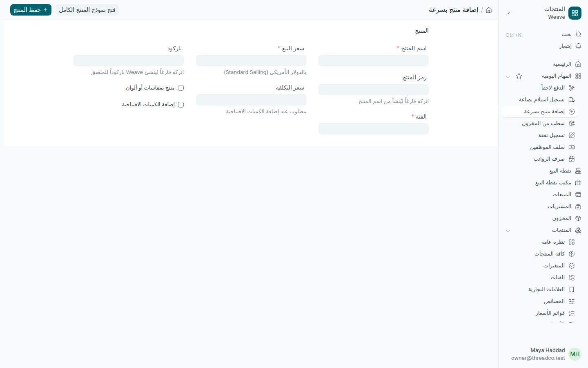Viewport: 588px width, 368px height.
Task: Click the الدفع لاحقاً icon
Action: 572,88
